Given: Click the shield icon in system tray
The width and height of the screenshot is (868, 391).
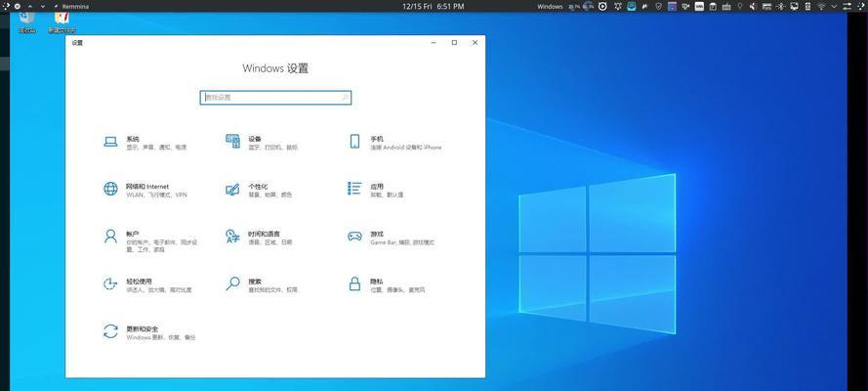Looking at the screenshot, I should 659,6.
